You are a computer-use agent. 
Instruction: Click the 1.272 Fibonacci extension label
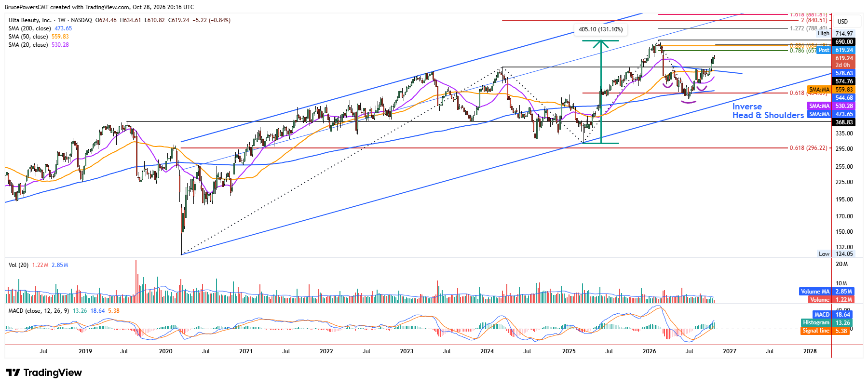(808, 28)
